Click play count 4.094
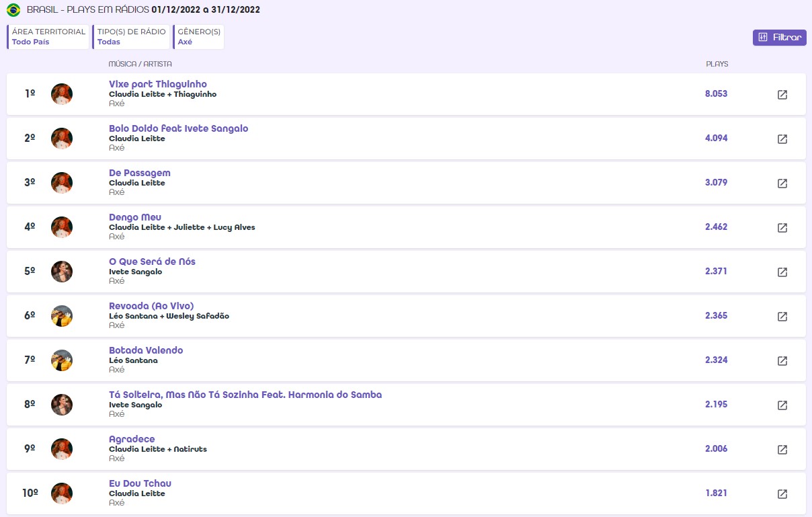Screen dimensions: 812x517 (x=716, y=138)
